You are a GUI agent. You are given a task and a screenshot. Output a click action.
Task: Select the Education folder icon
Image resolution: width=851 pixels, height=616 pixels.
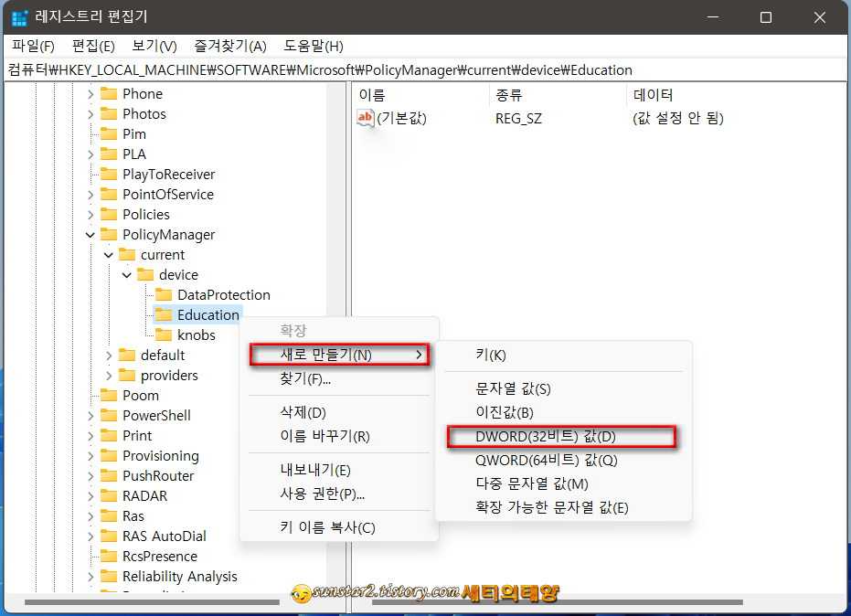click(x=162, y=314)
